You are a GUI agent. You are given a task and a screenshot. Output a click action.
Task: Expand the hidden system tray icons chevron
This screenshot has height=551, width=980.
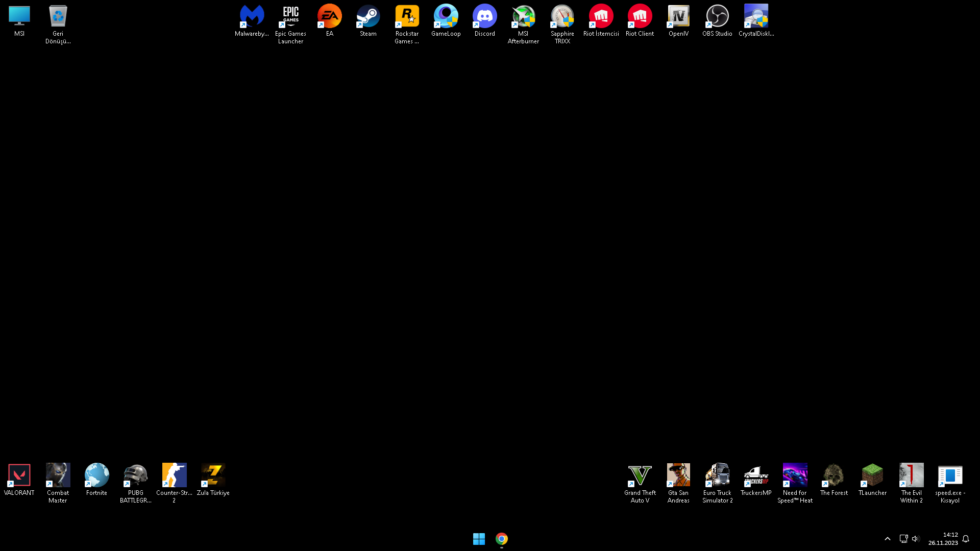(888, 539)
